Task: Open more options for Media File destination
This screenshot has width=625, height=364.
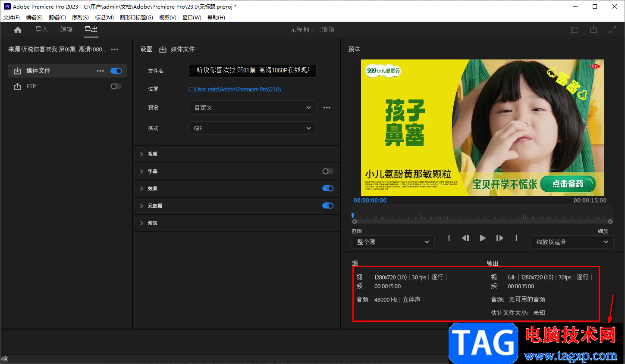Action: point(101,71)
